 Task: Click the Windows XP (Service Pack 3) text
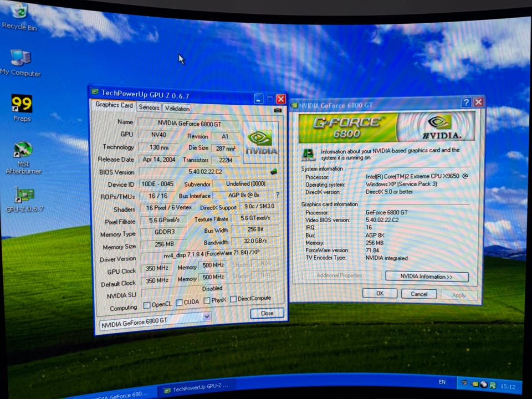coord(401,184)
